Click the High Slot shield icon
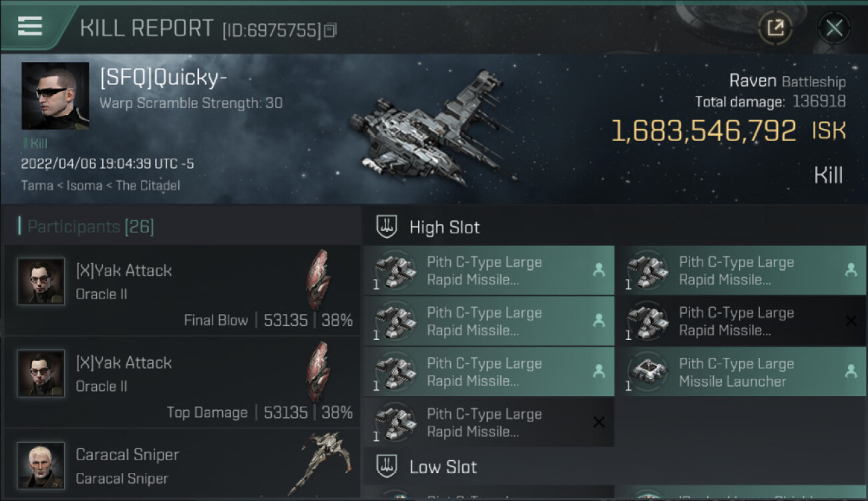Screen dimensions: 868x501 (387, 227)
